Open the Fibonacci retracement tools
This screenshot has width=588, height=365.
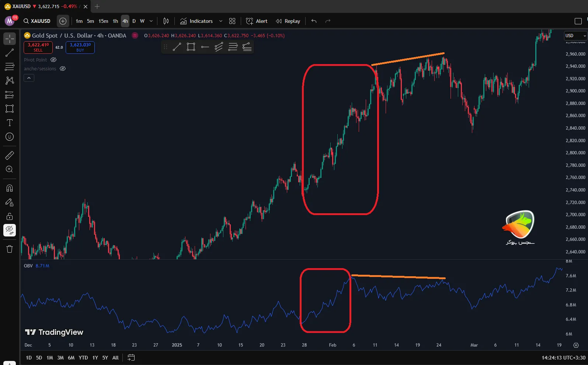[x=10, y=67]
